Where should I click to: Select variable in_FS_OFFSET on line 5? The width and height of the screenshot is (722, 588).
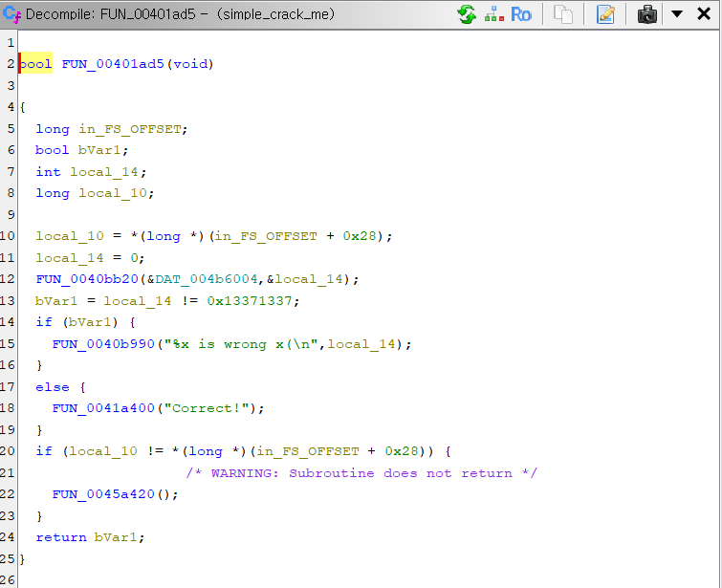coord(130,129)
